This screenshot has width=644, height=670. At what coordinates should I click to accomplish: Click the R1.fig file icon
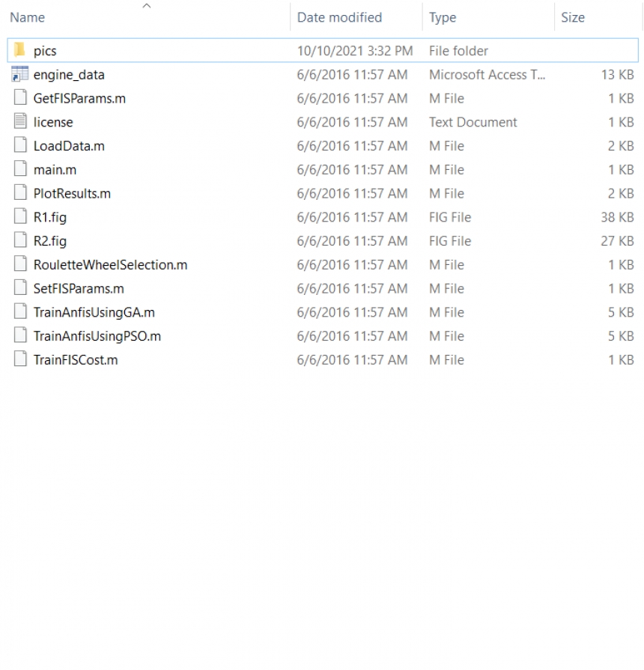point(19,216)
